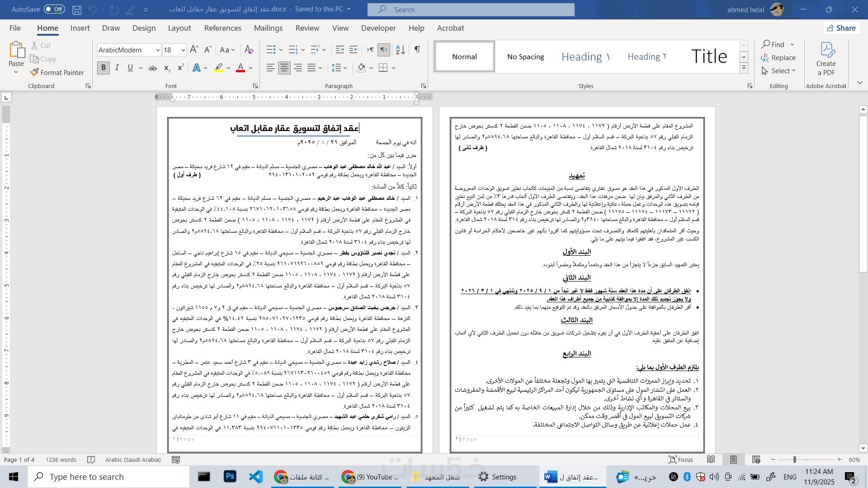
Task: Click the zoom level slider
Action: [x=794, y=460]
